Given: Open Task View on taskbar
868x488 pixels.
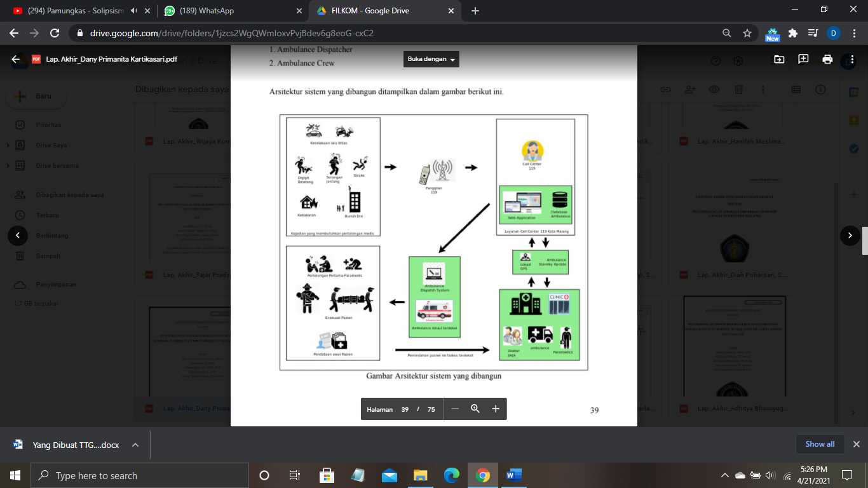Looking at the screenshot, I should 295,475.
